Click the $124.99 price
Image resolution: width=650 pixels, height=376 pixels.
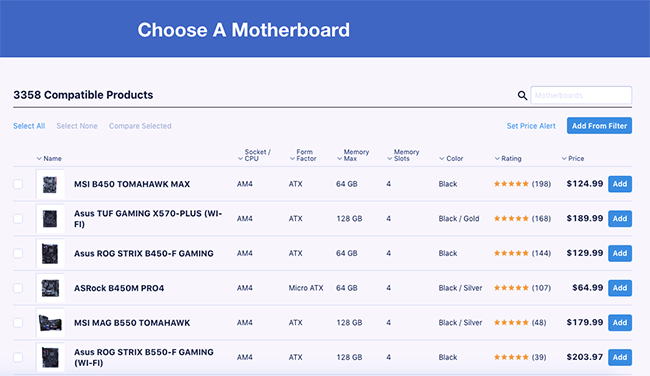click(x=585, y=184)
